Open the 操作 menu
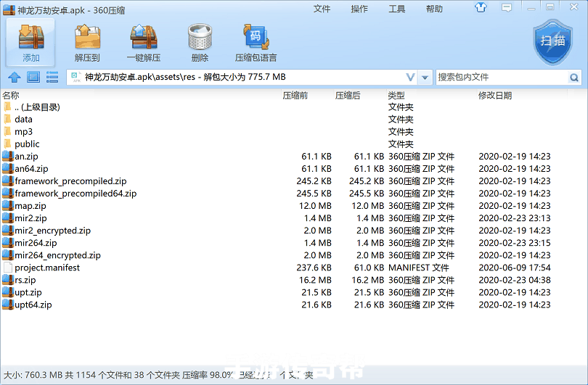 (x=359, y=9)
